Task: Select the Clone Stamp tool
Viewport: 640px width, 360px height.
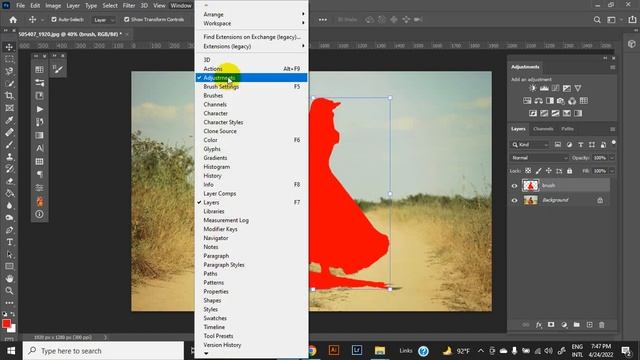Action: (9, 157)
